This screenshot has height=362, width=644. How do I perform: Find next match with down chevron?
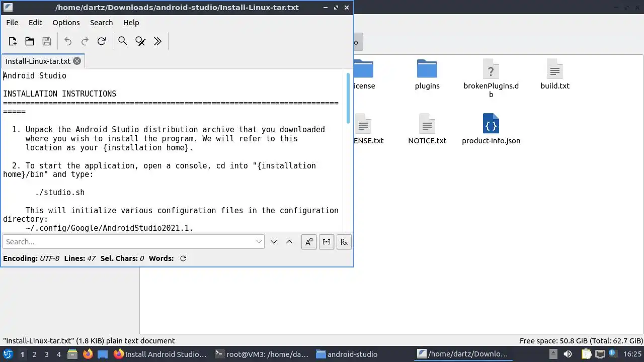click(x=274, y=242)
